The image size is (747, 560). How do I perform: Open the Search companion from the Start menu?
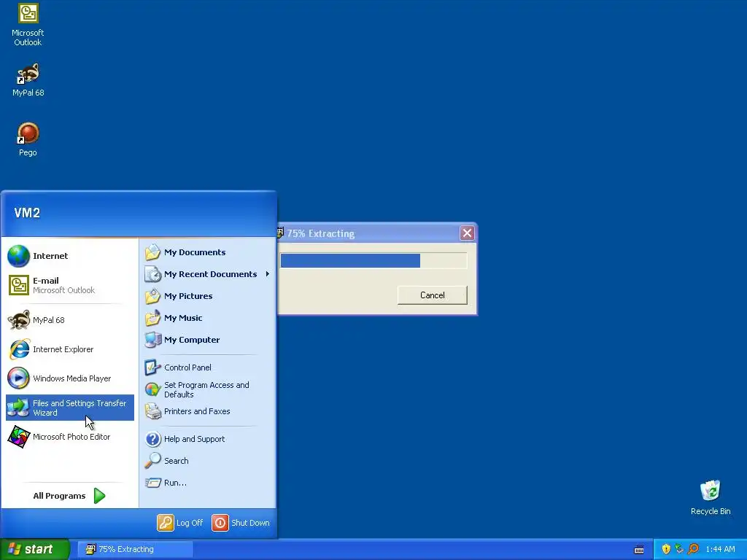(208, 461)
